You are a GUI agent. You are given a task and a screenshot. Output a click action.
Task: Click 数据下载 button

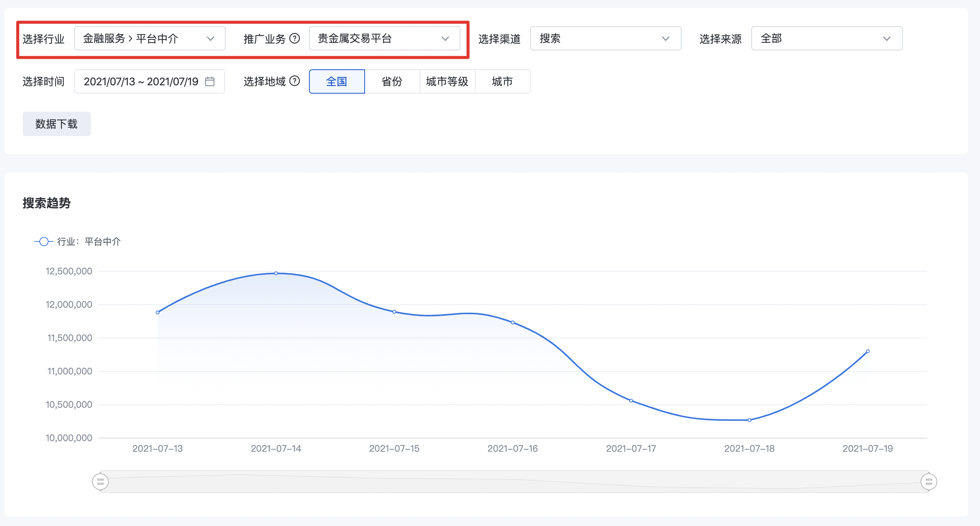click(x=57, y=124)
